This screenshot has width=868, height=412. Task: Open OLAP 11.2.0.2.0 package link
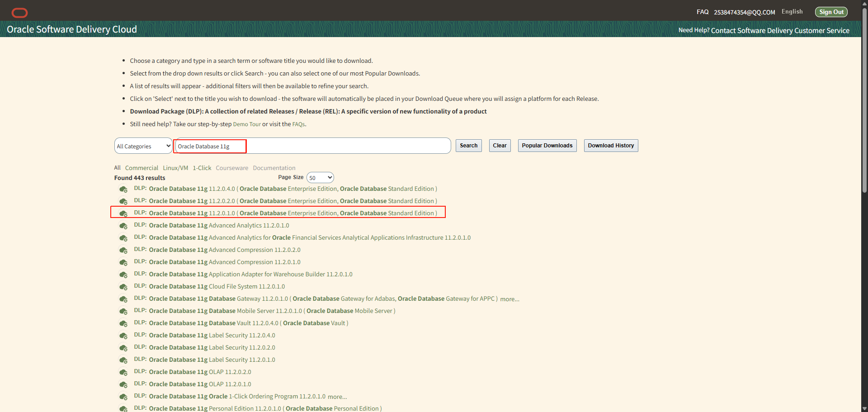tap(200, 372)
